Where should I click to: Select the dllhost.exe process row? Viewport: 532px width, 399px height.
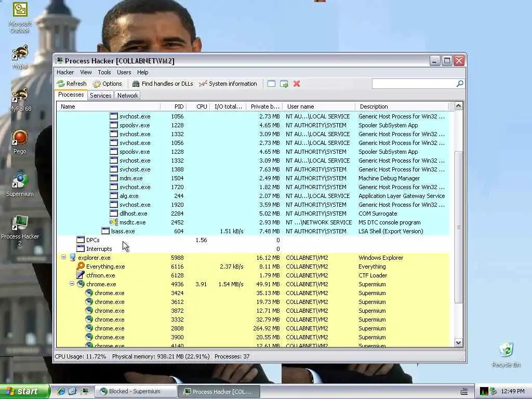(253, 214)
